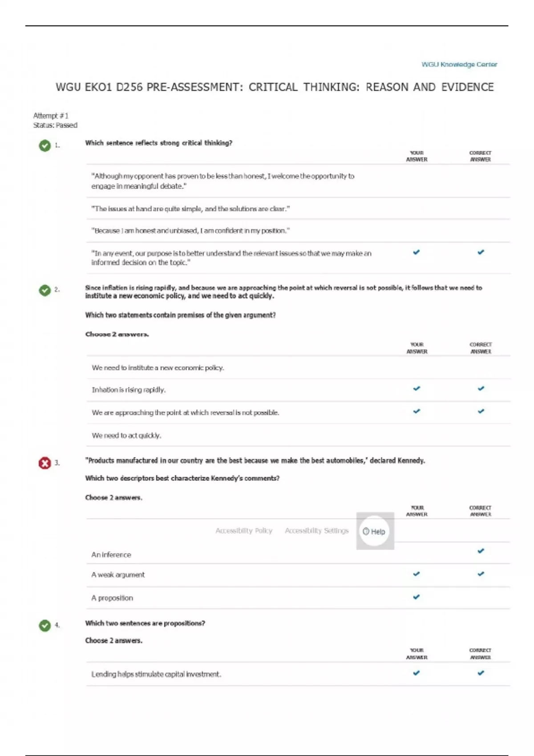Click correct-answer checkmark for 'An inference'
The width and height of the screenshot is (534, 756).
481,551
